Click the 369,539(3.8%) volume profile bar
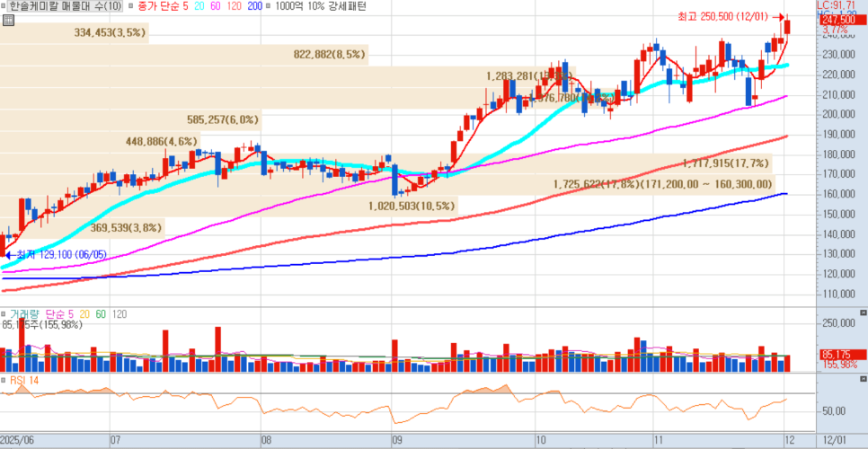The height and width of the screenshot is (449, 868). point(83,227)
